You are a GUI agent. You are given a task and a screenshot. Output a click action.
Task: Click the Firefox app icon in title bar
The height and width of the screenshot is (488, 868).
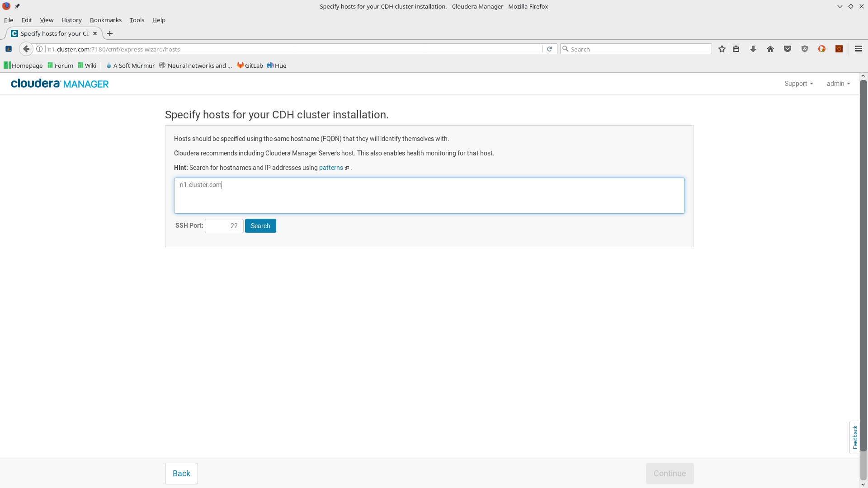pos(6,6)
